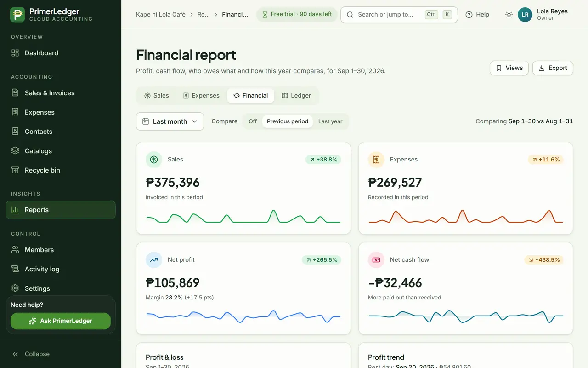The image size is (588, 368).
Task: Set Compare to Off
Action: [253, 121]
